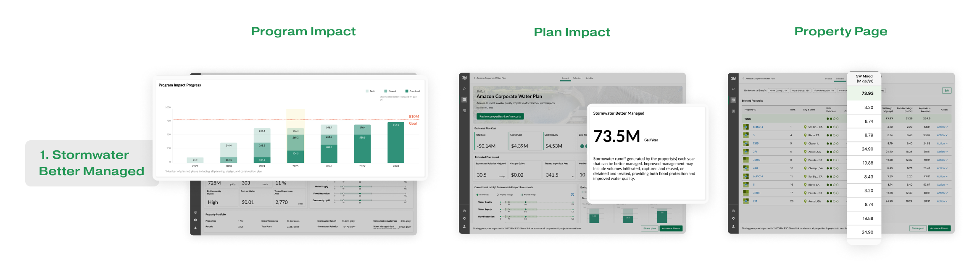Expand Action menu for the rank 23 row
Screen dimensions: 980x265
tap(942, 201)
